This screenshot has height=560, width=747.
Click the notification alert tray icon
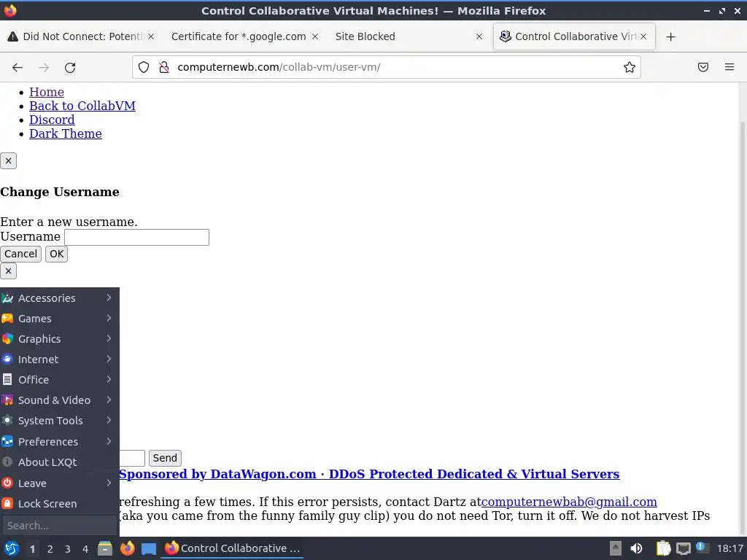(701, 548)
